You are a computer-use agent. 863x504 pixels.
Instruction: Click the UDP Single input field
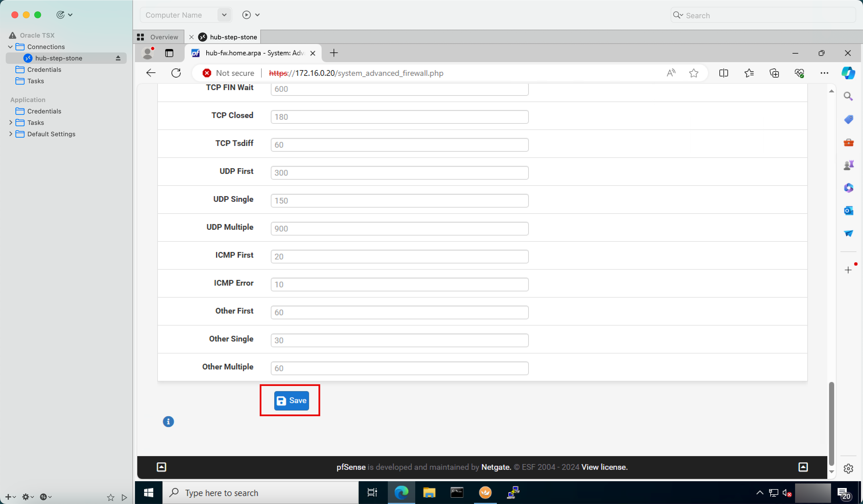[399, 200]
